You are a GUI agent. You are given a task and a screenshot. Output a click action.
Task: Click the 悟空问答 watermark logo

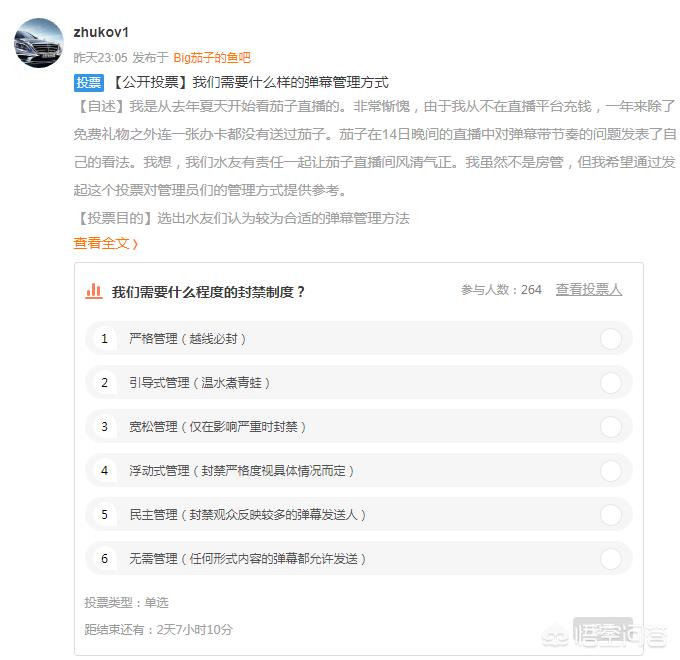(618, 632)
